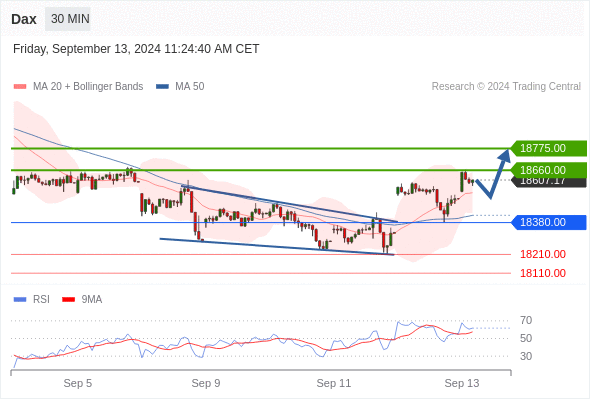Click the RSI 70 level label

526,321
